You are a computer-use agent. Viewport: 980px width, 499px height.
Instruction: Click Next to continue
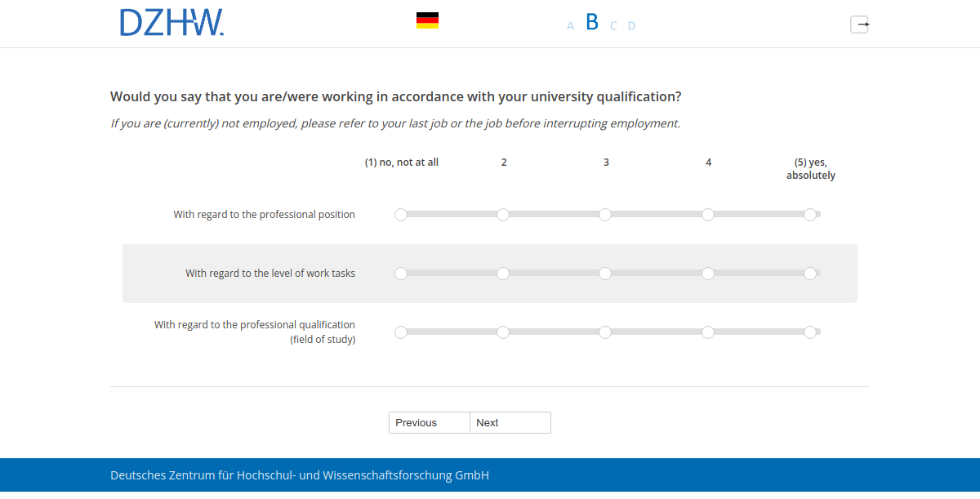tap(510, 422)
